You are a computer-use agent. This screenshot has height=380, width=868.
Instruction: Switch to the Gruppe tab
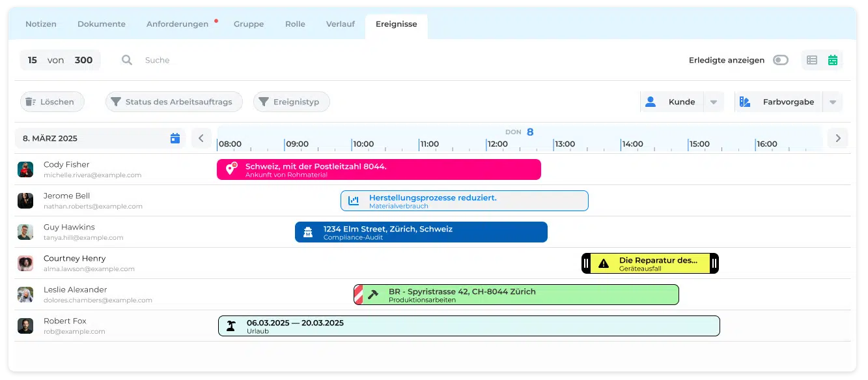249,24
